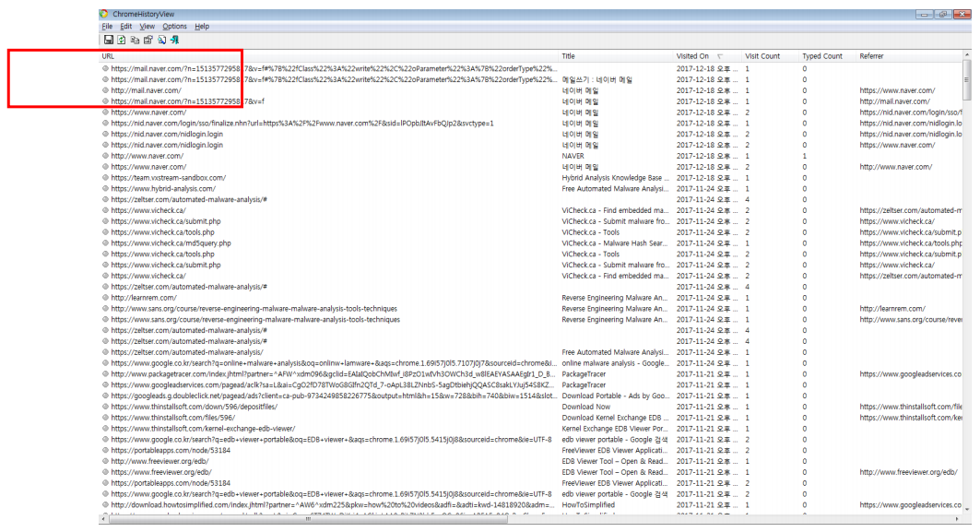Viewport: 980px width, 532px height.
Task: Click the '메일쓰기 : 네이버 메일' title cell
Action: (596, 80)
